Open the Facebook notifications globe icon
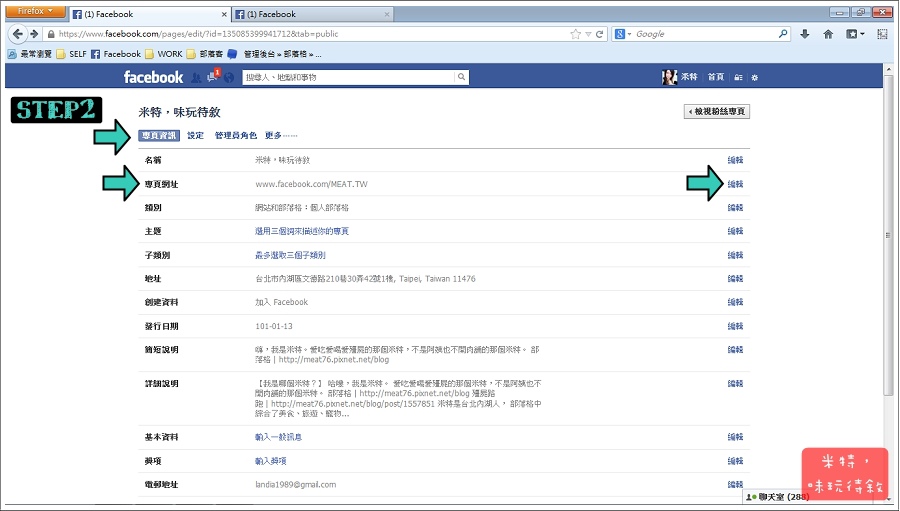Viewport: 900px width, 511px height. point(229,78)
